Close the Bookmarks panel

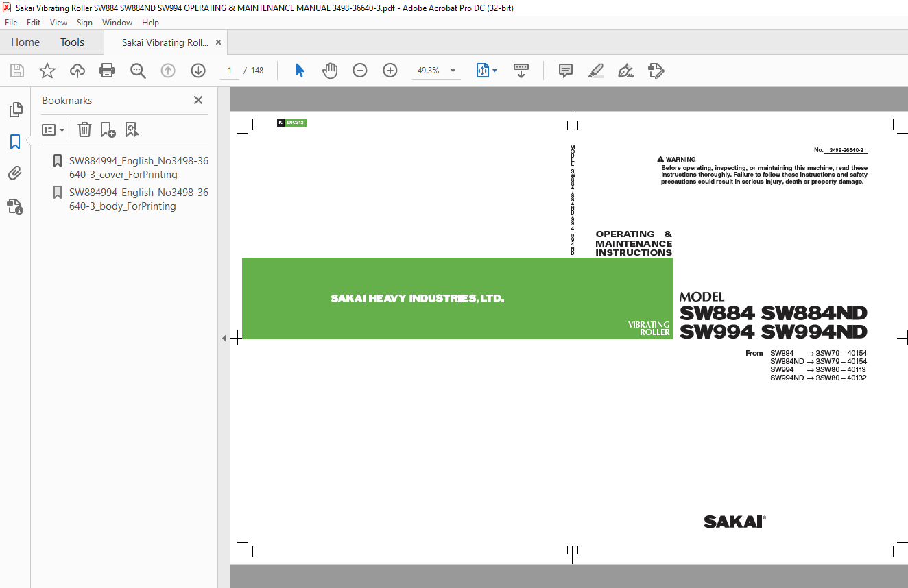pyautogui.click(x=198, y=100)
